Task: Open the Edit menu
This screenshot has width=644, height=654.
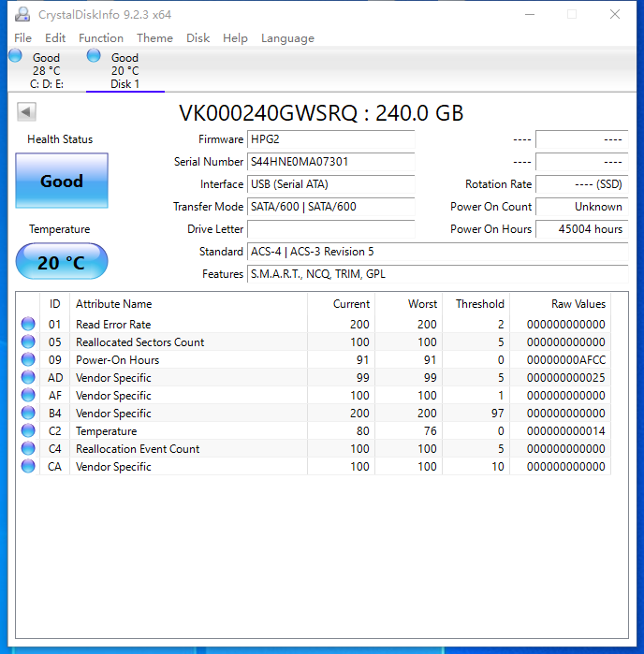Action: (x=55, y=38)
